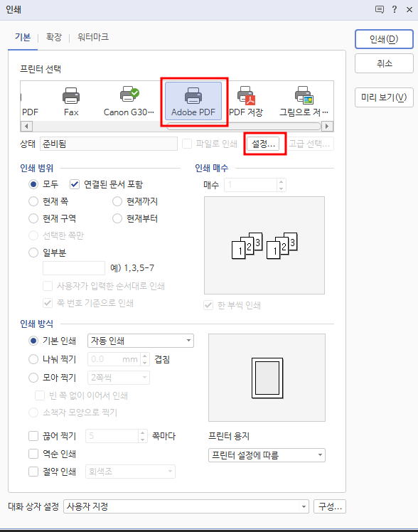The image size is (418, 532).
Task: Click the 인쇄(D) button
Action: (x=384, y=39)
